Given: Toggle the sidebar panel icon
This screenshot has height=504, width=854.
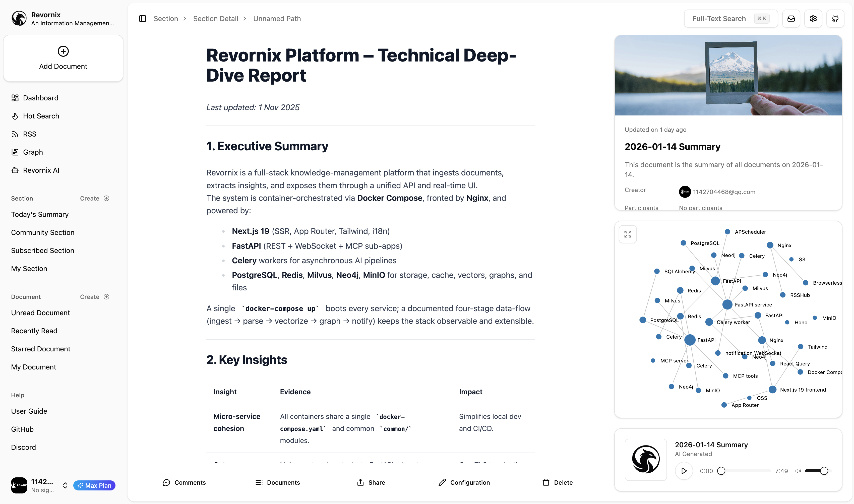Looking at the screenshot, I should click(143, 19).
